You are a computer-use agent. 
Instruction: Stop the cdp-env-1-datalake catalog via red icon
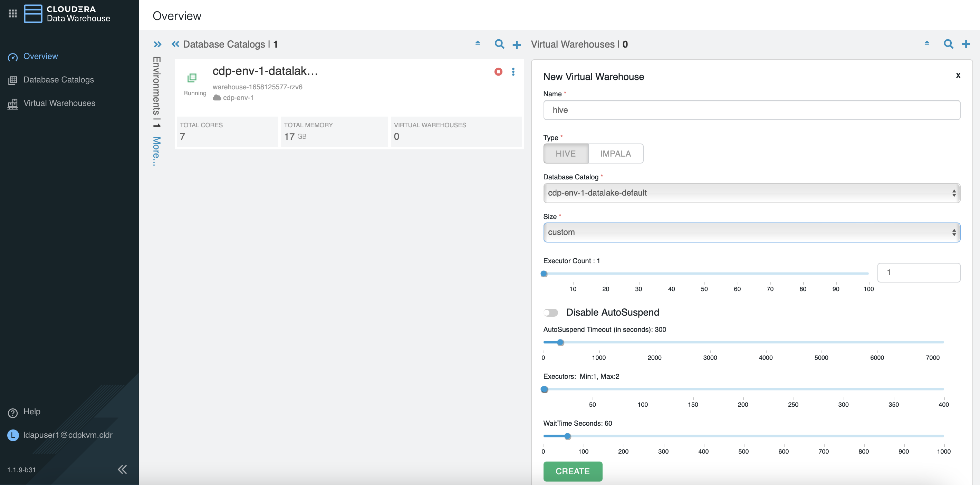pyautogui.click(x=498, y=72)
